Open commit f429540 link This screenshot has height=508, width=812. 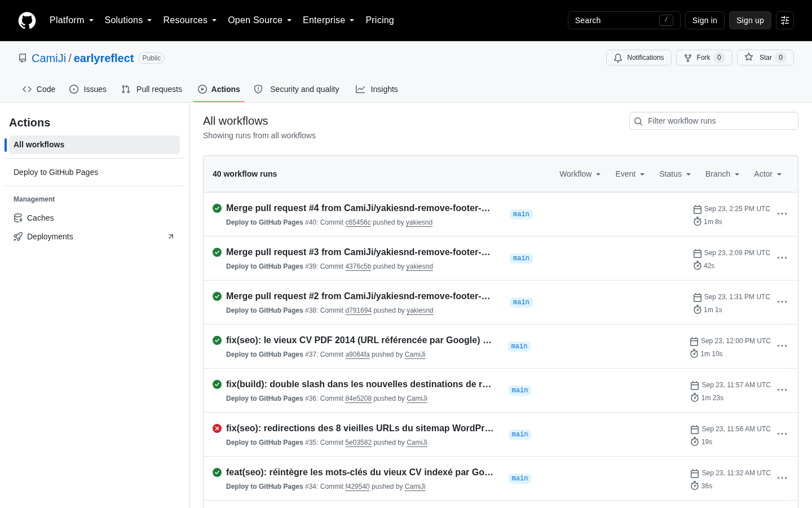pos(358,487)
